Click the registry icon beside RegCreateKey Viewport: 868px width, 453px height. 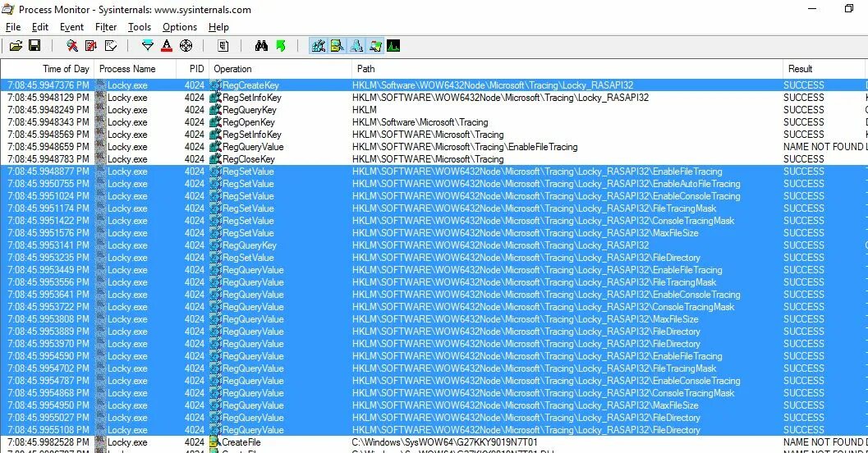point(215,85)
